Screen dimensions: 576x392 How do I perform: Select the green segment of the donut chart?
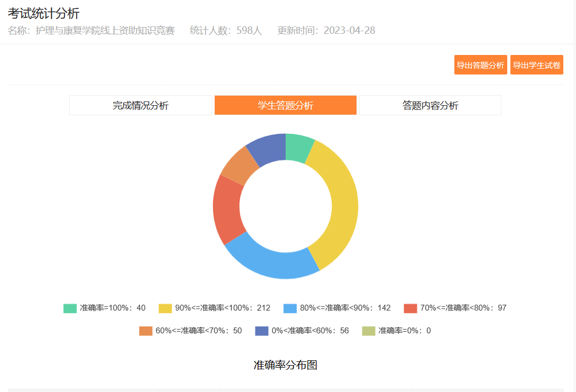(298, 147)
